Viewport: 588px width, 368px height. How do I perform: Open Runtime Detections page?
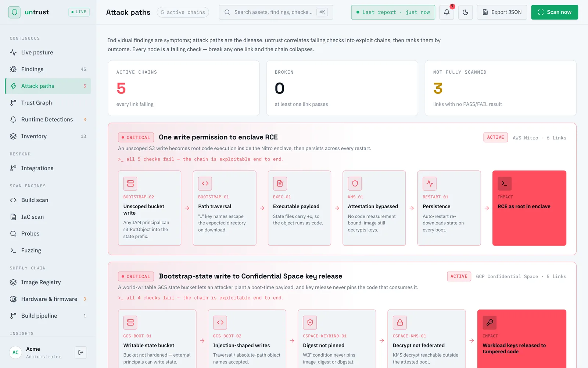point(48,120)
